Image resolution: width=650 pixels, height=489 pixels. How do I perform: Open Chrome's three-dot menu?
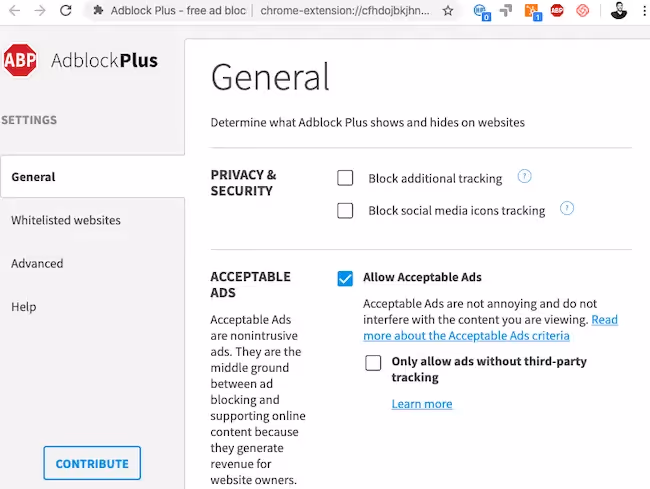644,11
